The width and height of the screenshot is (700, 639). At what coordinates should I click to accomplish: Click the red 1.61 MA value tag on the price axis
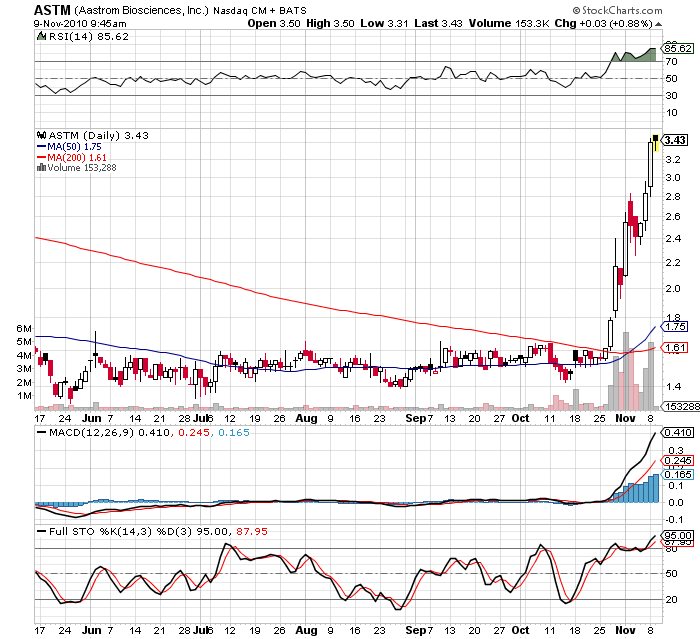tap(675, 347)
